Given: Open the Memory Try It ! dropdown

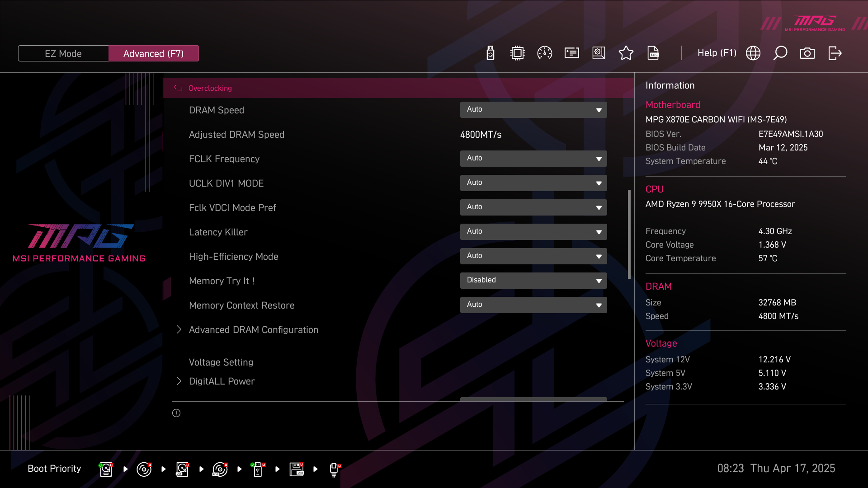Looking at the screenshot, I should (533, 281).
